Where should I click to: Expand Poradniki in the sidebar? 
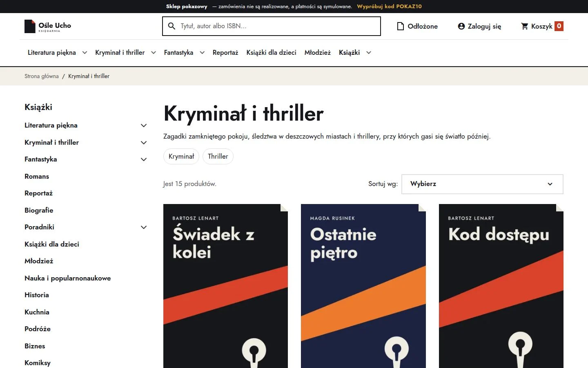coord(144,227)
